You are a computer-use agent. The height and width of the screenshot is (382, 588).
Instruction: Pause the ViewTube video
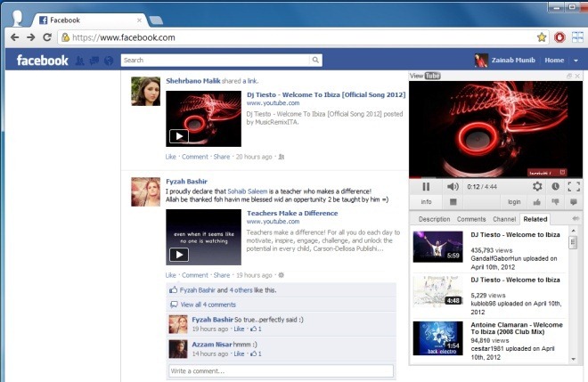coord(426,187)
